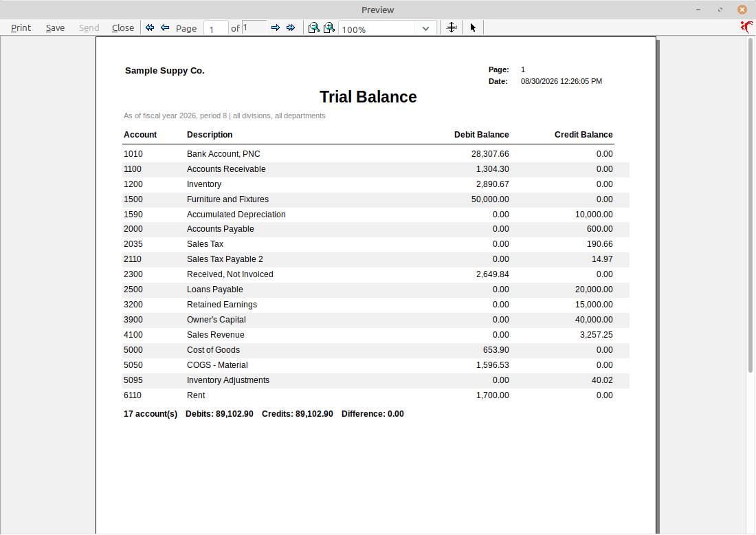Go to the next page arrow
The image size is (756, 535).
point(276,28)
